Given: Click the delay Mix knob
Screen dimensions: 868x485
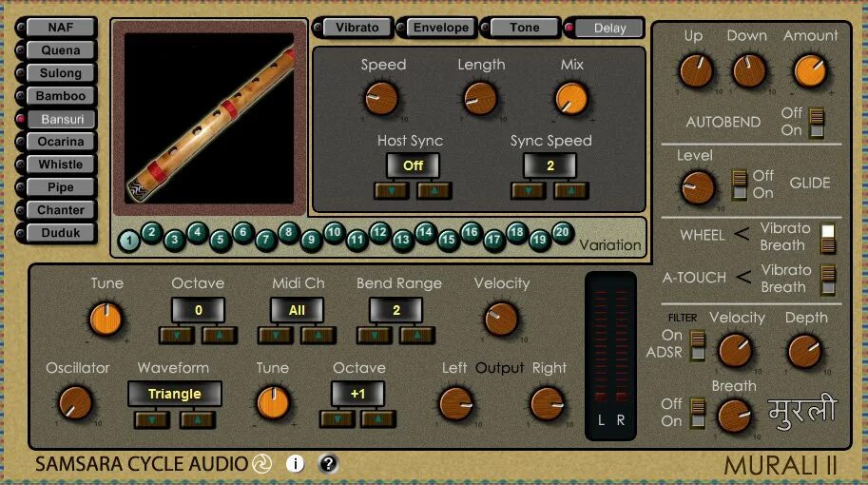Looking at the screenshot, I should 571,99.
